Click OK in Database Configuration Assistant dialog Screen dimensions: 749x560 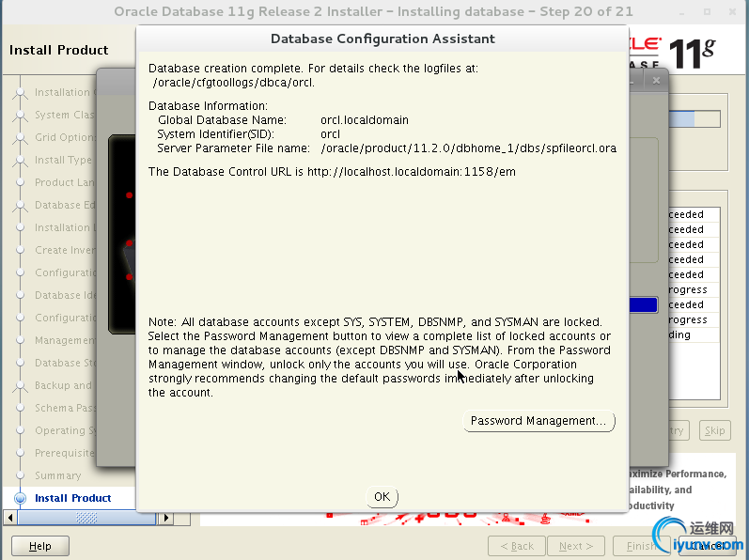382,496
